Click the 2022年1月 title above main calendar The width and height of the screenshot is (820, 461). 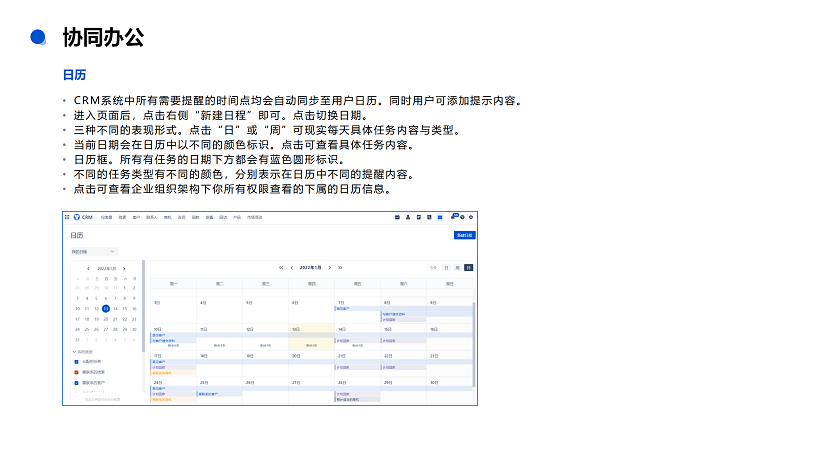311,268
